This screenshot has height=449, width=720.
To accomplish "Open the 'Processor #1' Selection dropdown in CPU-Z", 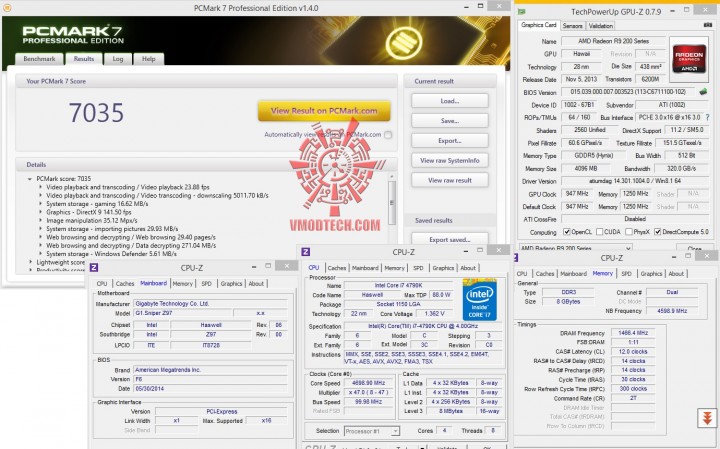I will [x=372, y=431].
